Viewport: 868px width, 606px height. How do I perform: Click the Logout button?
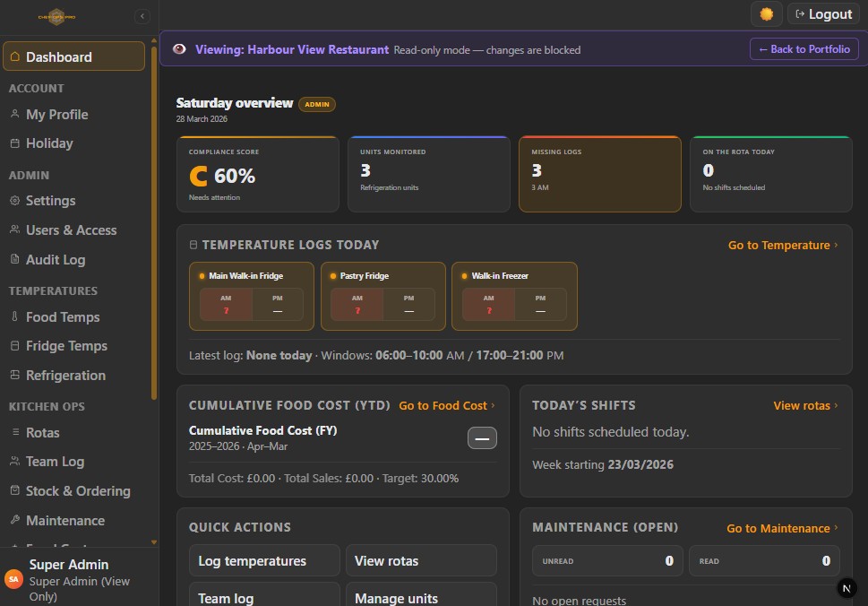click(x=823, y=13)
